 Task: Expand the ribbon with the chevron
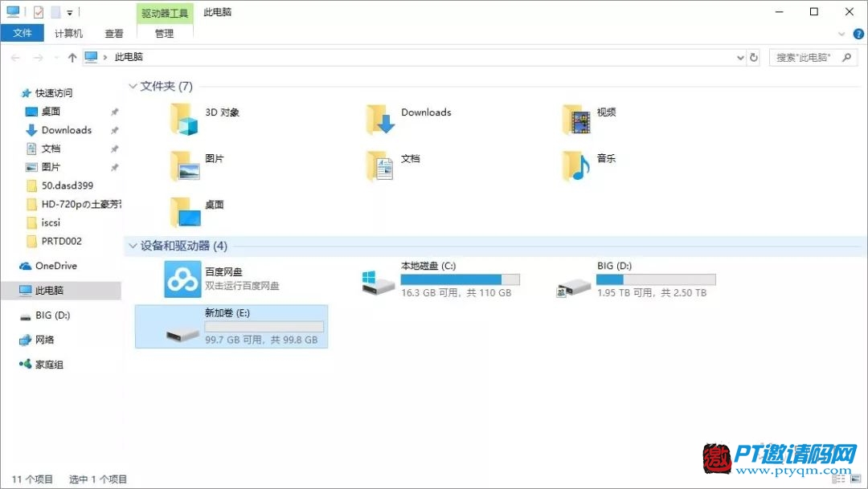(841, 35)
